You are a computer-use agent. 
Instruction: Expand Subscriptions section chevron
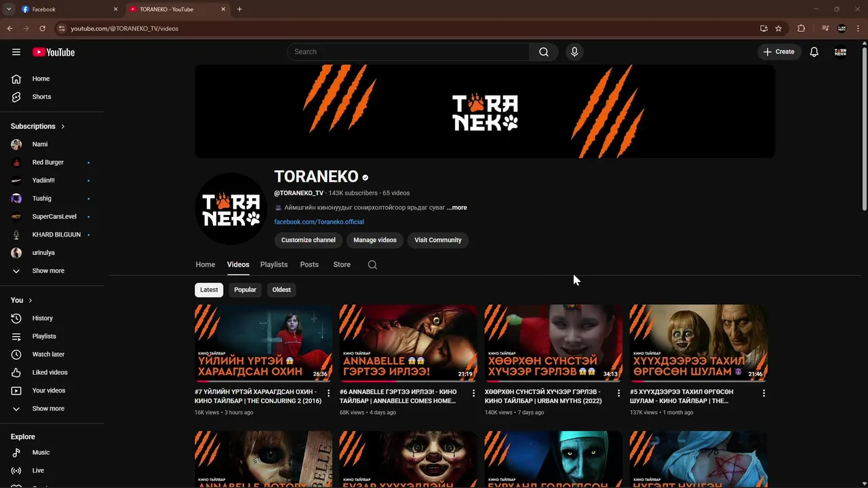(63, 127)
